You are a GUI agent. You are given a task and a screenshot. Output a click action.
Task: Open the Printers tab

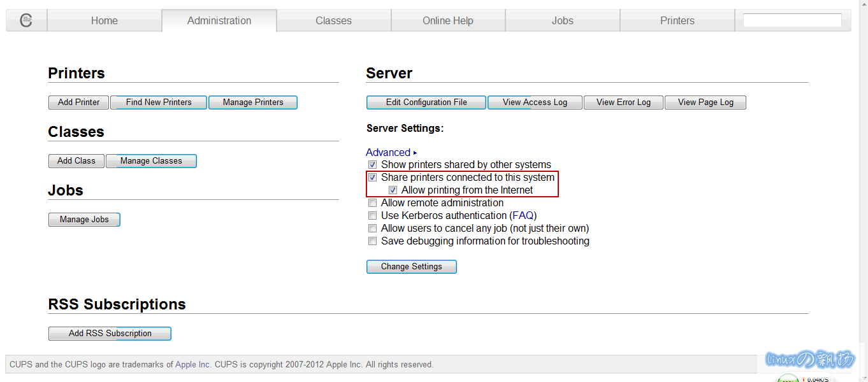click(x=677, y=20)
